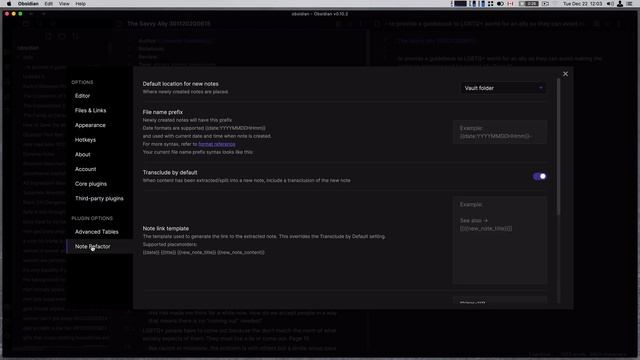
Task: Open Core plugins settings
Action: click(x=91, y=184)
